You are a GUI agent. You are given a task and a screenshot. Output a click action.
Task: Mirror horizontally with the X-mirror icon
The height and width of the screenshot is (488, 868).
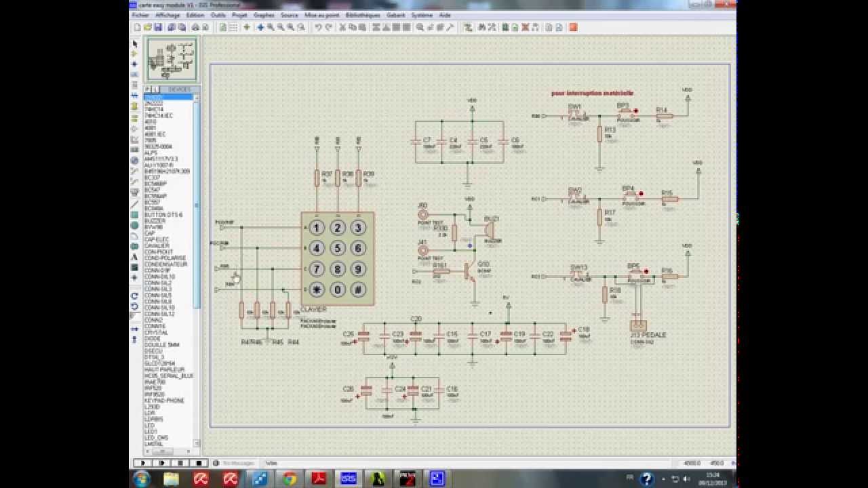(x=134, y=329)
